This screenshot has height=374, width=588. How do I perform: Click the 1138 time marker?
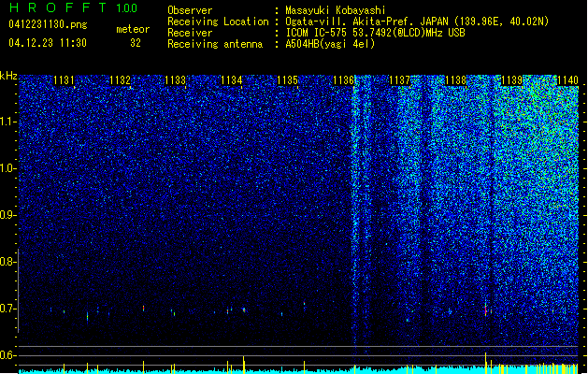point(455,80)
